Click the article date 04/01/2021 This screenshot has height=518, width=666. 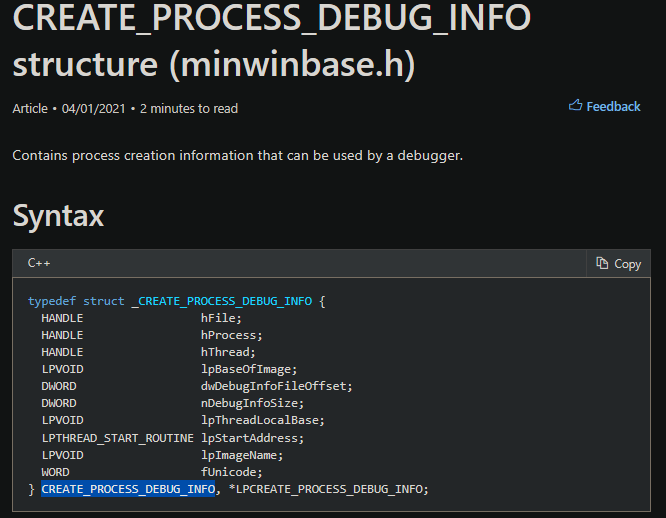pyautogui.click(x=93, y=108)
